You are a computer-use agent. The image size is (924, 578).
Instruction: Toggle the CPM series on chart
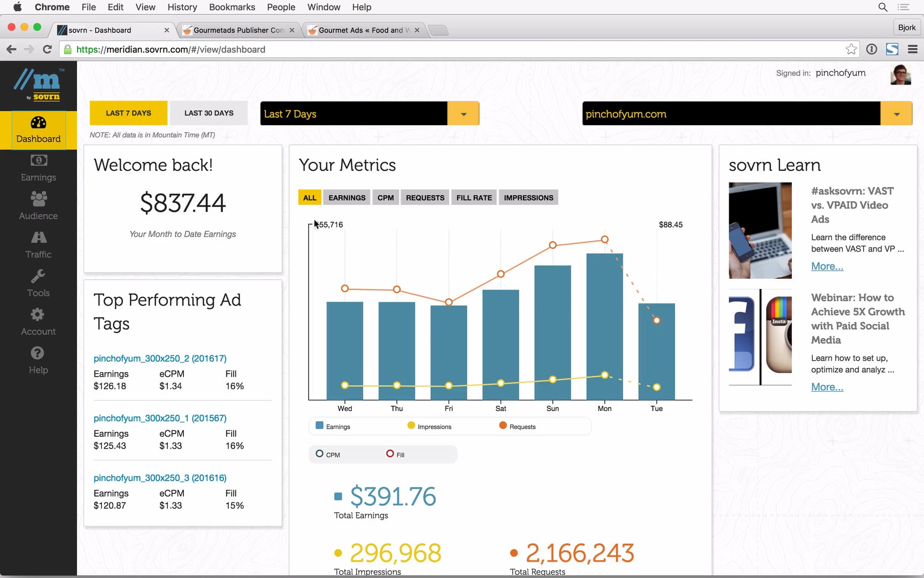(328, 454)
